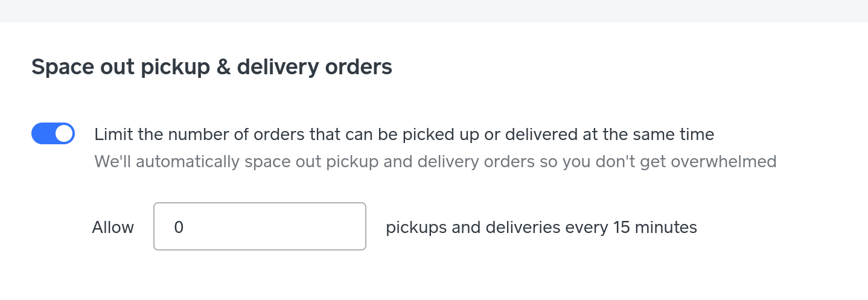Disable the limit orders toggle switch
Screen dimensions: 868x300
(53, 133)
